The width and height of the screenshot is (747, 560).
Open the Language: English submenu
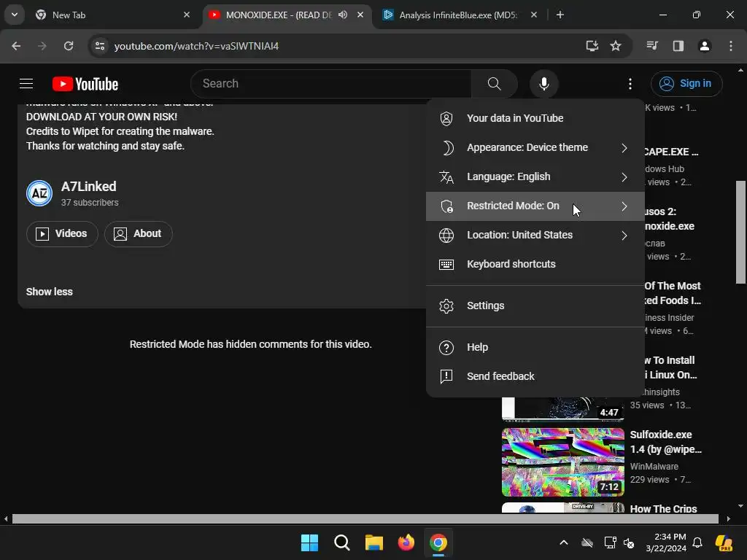tap(535, 176)
